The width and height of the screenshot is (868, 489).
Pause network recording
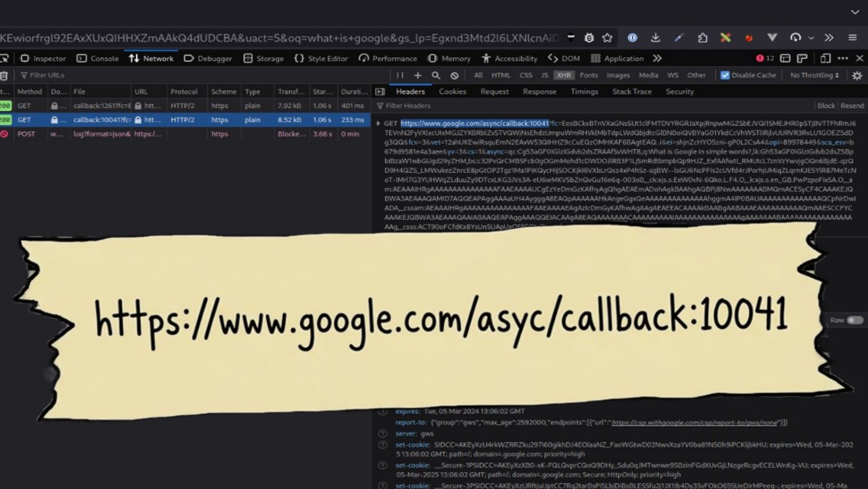(x=400, y=75)
